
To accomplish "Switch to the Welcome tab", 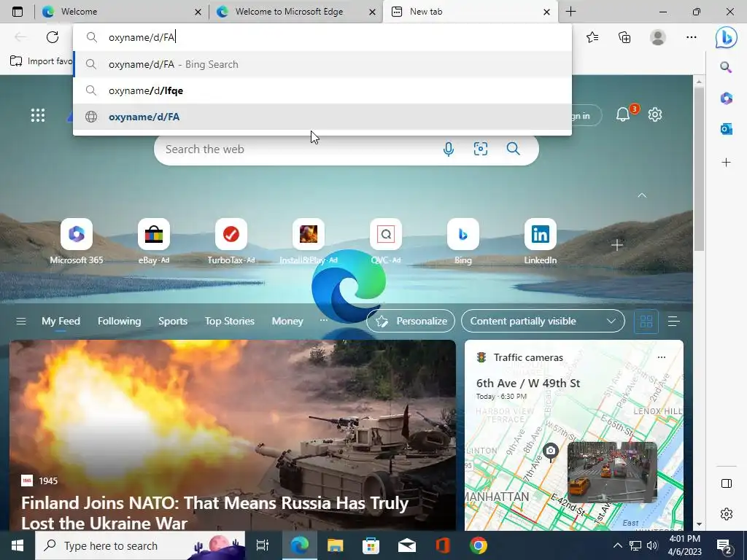I will coord(122,12).
